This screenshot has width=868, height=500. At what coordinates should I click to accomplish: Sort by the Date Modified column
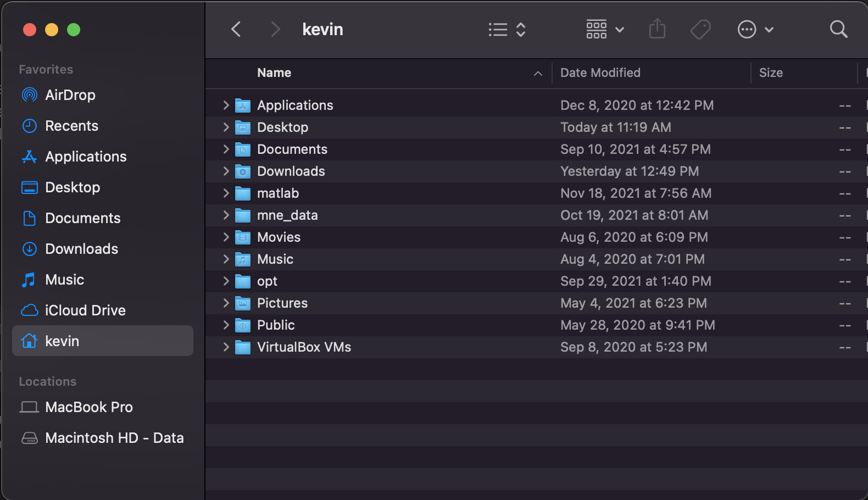coord(600,73)
